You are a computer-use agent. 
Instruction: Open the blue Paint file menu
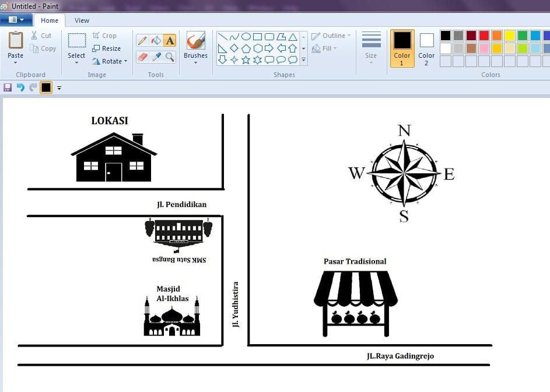click(16, 20)
